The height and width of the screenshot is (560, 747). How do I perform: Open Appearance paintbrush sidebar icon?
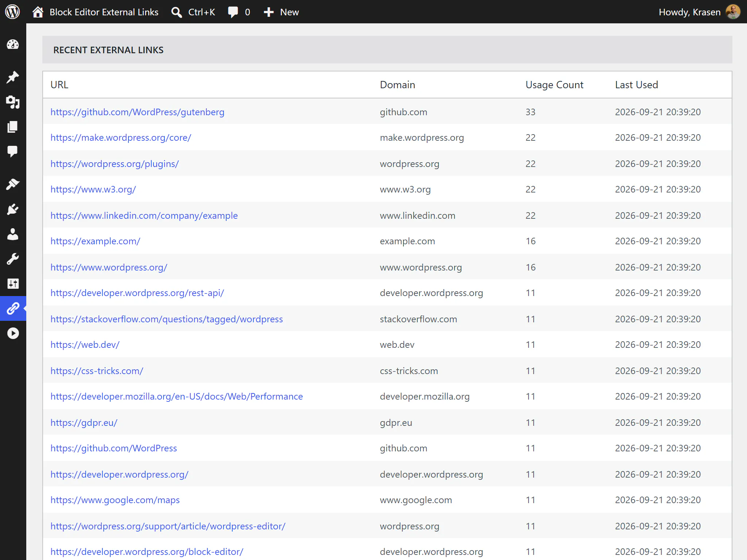tap(13, 184)
